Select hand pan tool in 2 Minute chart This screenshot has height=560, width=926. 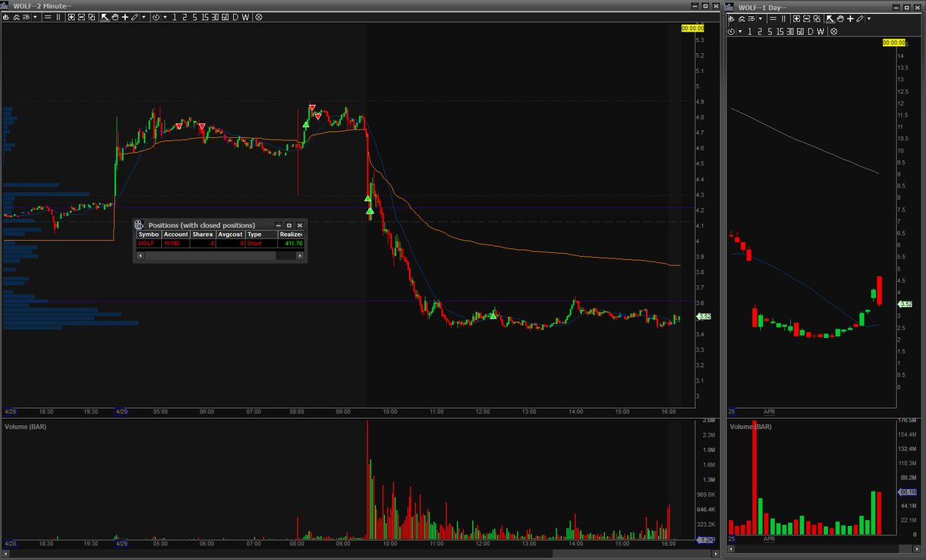pos(115,17)
